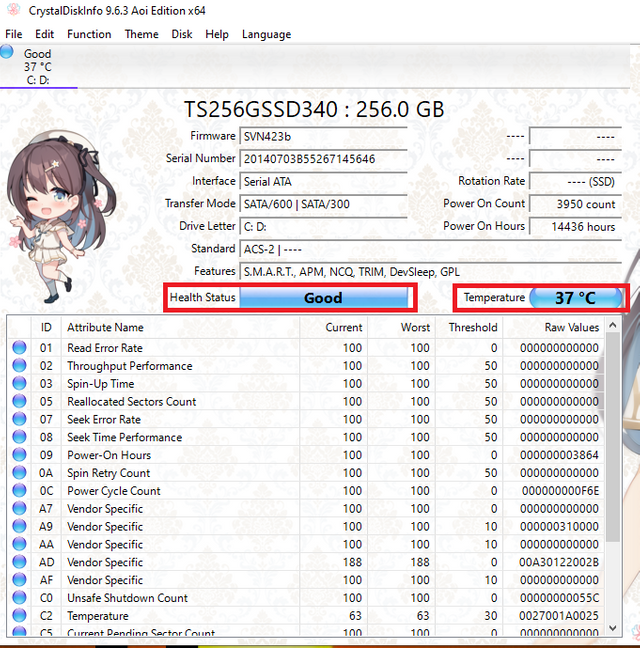
Task: Click the Worst column header
Action: tap(401, 327)
